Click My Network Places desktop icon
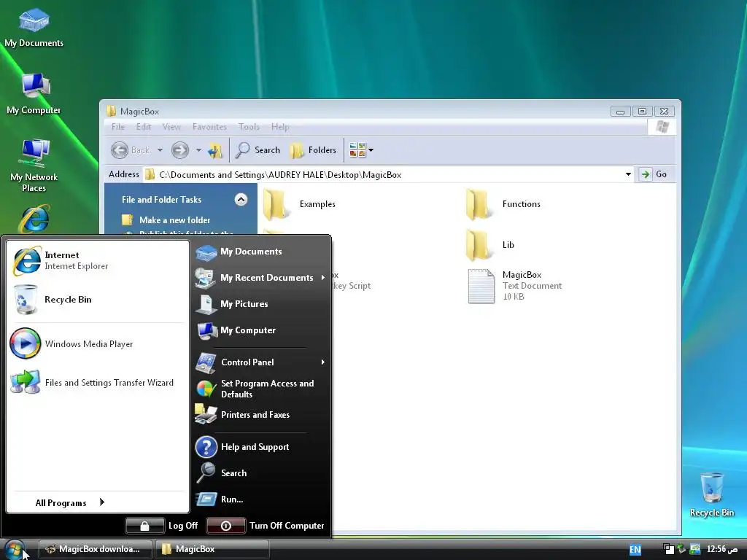This screenshot has height=560, width=747. (34, 166)
